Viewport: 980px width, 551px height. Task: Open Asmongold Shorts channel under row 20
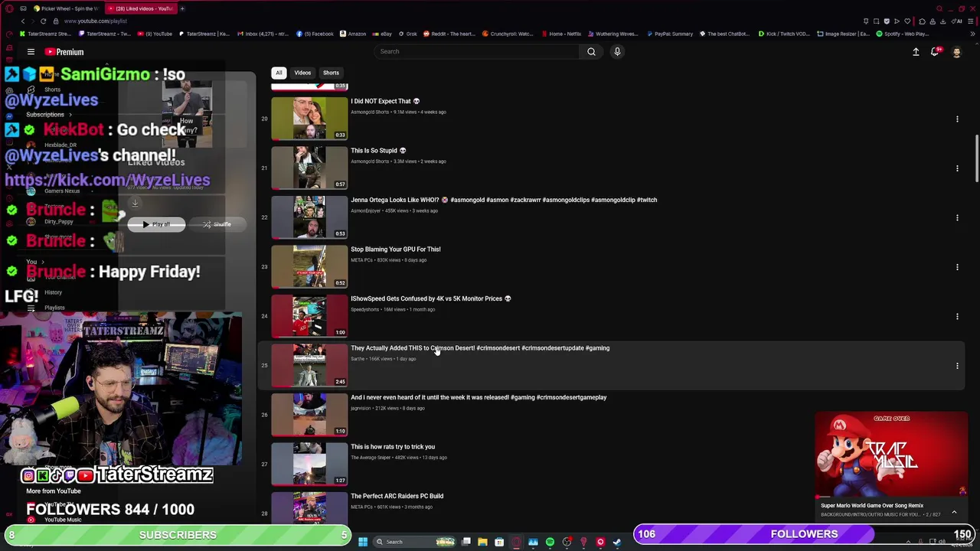[x=370, y=112]
